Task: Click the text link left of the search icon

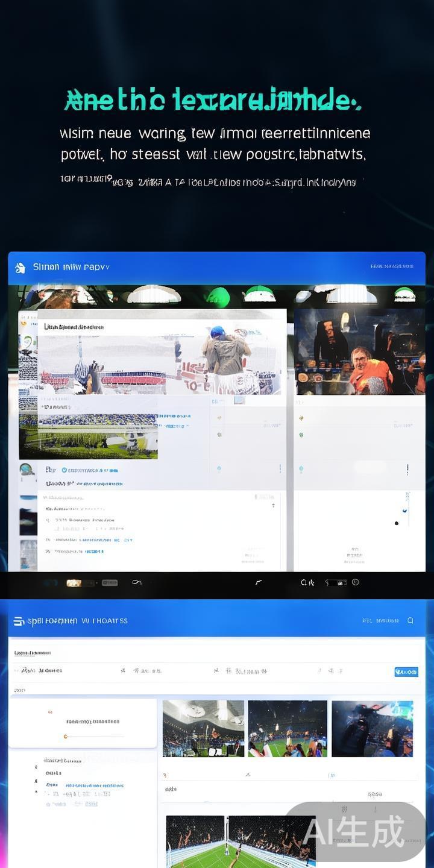Action: coord(380,620)
